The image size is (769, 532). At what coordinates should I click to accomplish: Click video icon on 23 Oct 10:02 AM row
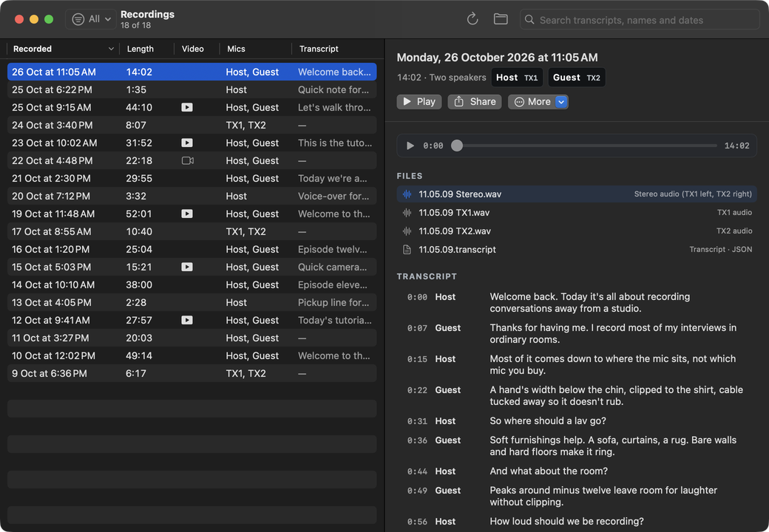(187, 143)
